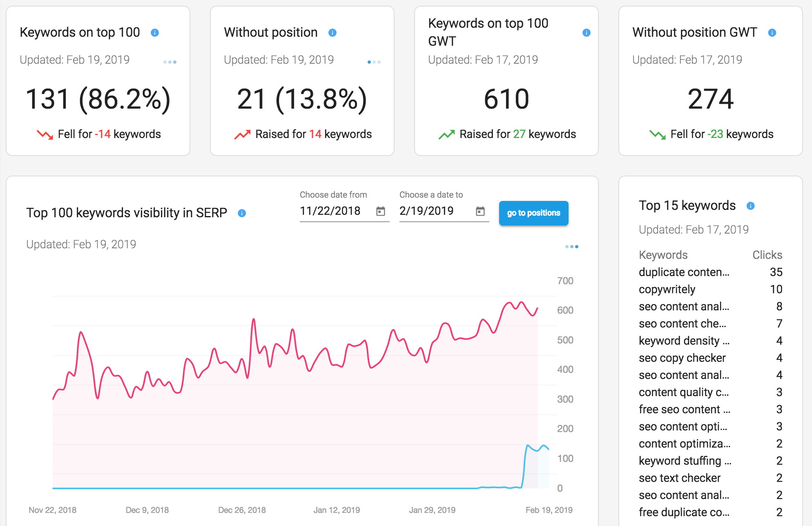Select keyword 'seo content che...' row
The image size is (812, 526).
coord(711,324)
